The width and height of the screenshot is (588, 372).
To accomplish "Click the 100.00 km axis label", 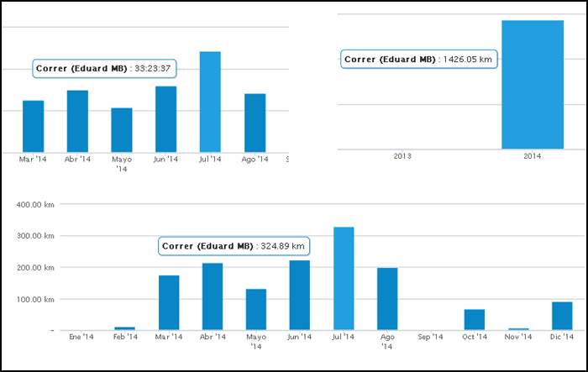I will 35,300.
